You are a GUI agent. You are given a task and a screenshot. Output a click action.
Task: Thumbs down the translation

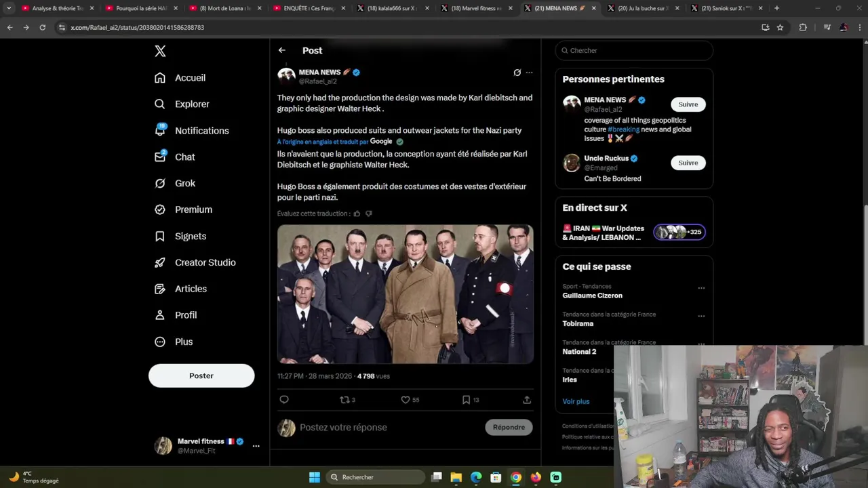pos(369,213)
